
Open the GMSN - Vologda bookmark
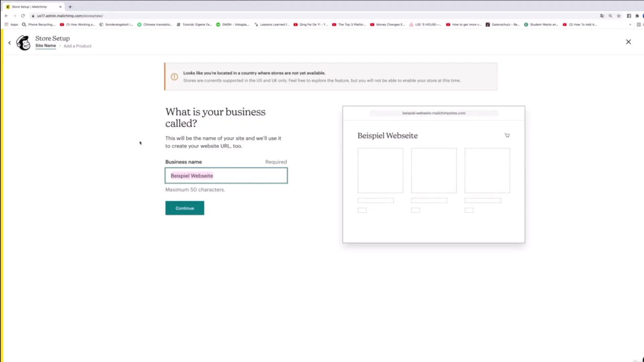233,24
